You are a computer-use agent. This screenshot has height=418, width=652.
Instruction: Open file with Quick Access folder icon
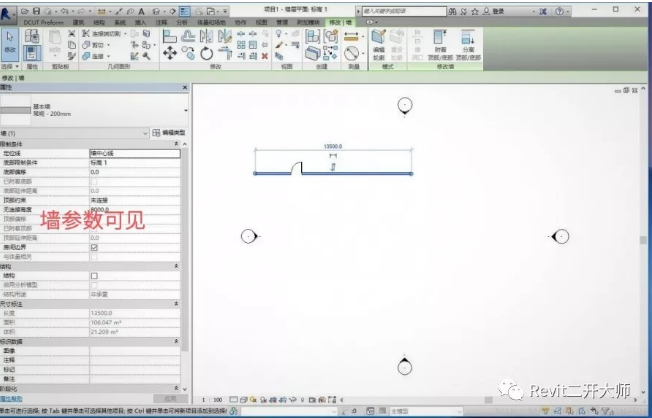[x=25, y=11]
